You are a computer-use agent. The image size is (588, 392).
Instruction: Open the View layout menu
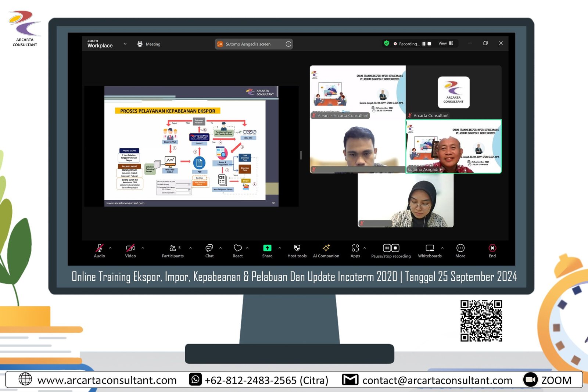tap(445, 43)
